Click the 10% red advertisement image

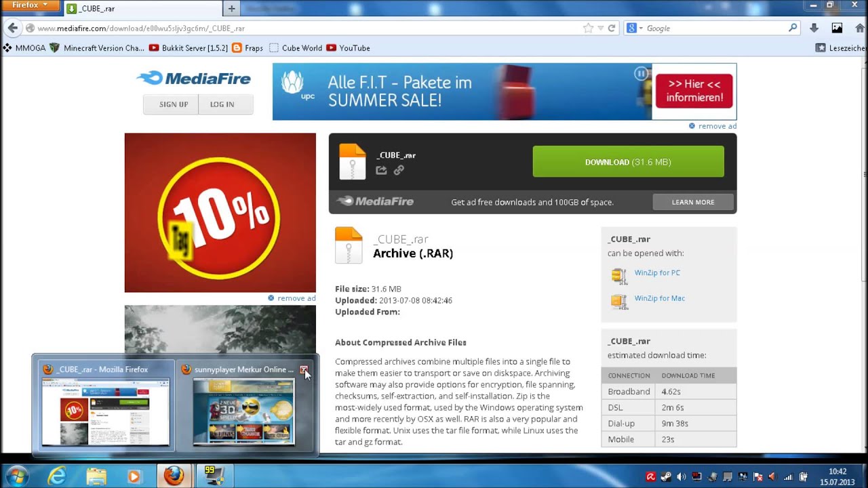220,213
